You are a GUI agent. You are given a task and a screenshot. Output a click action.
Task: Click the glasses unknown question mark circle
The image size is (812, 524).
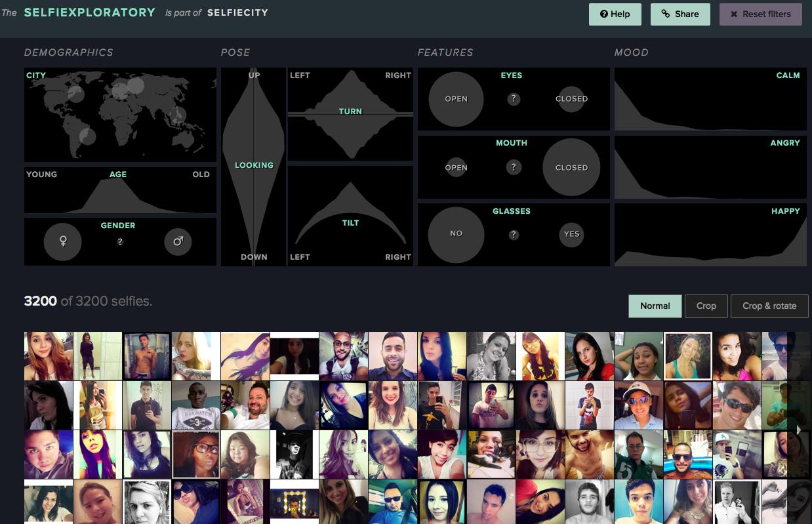514,235
